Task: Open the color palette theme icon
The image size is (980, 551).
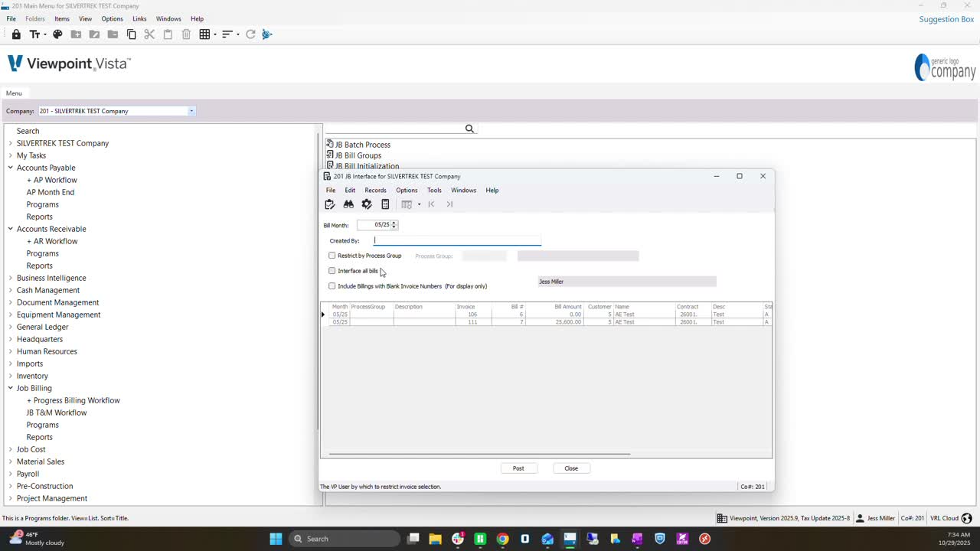Action: point(57,34)
